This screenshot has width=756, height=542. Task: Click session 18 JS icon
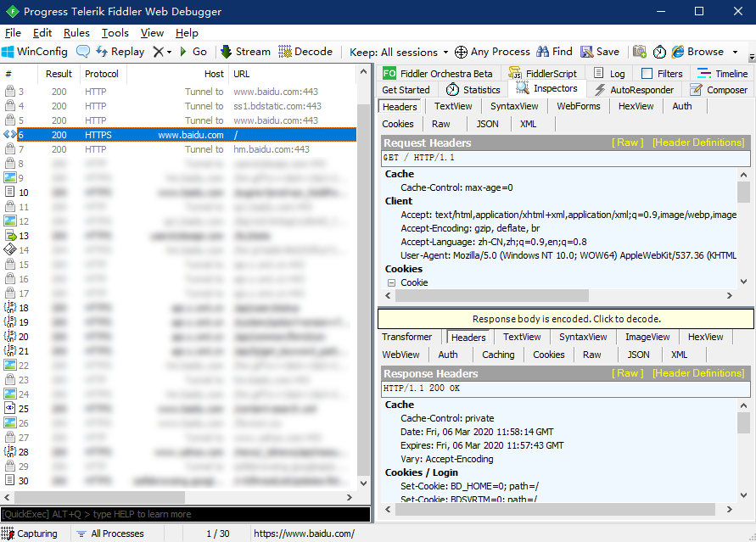[x=10, y=307]
